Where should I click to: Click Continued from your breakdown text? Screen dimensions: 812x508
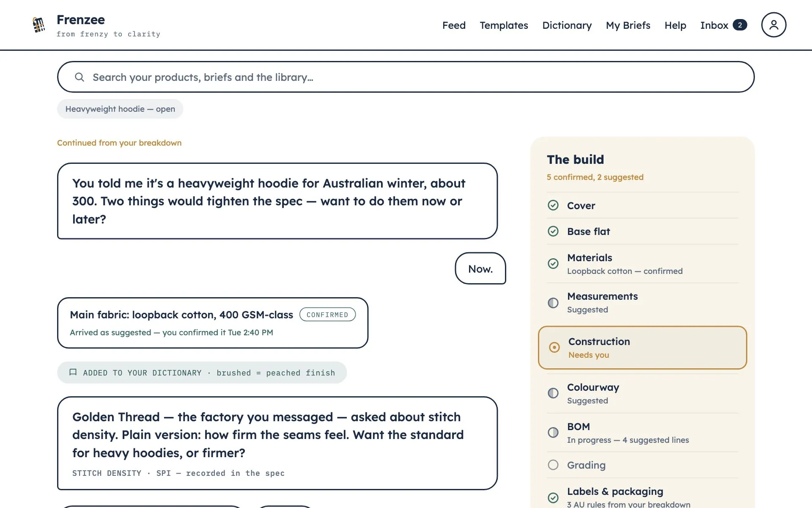(x=119, y=143)
